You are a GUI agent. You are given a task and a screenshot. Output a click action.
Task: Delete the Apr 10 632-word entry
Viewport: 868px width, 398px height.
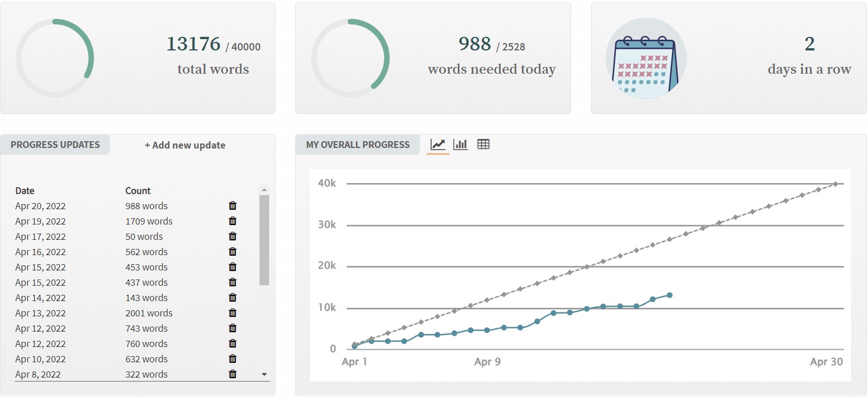tap(232, 359)
